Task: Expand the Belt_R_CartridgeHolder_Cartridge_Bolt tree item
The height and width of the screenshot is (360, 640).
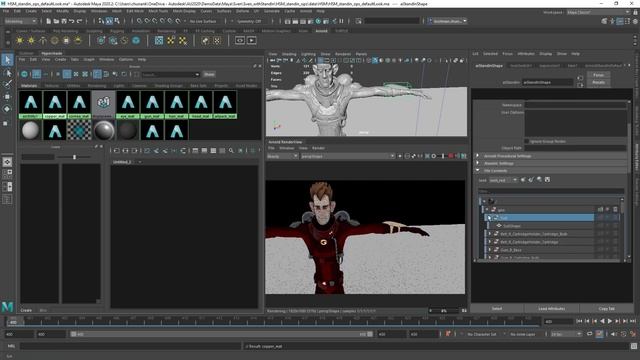Action: pos(490,234)
